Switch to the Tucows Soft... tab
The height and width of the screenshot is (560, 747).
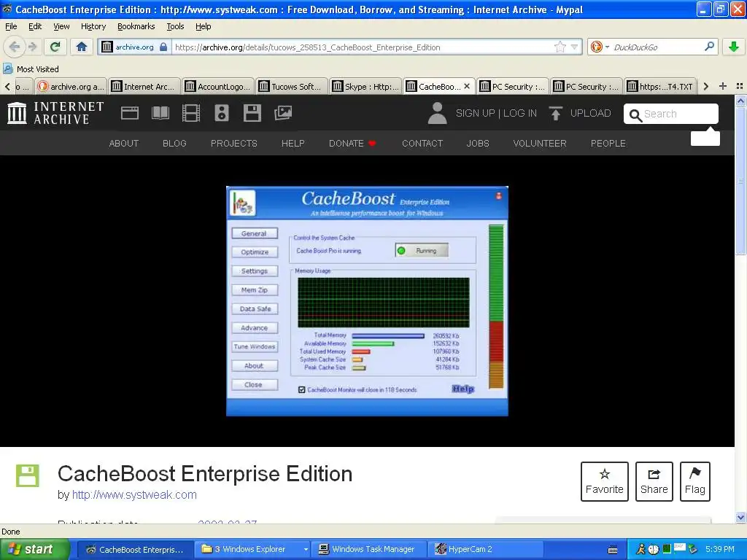(292, 86)
